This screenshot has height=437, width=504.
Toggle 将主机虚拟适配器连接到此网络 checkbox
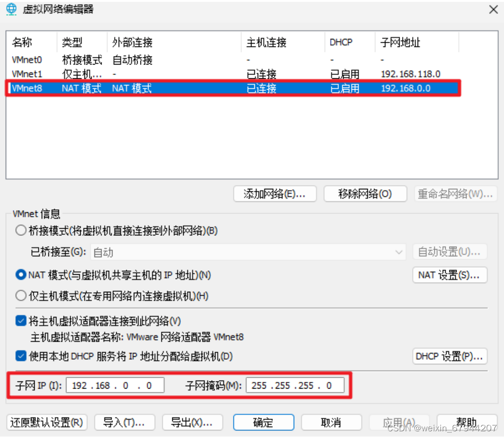21,321
